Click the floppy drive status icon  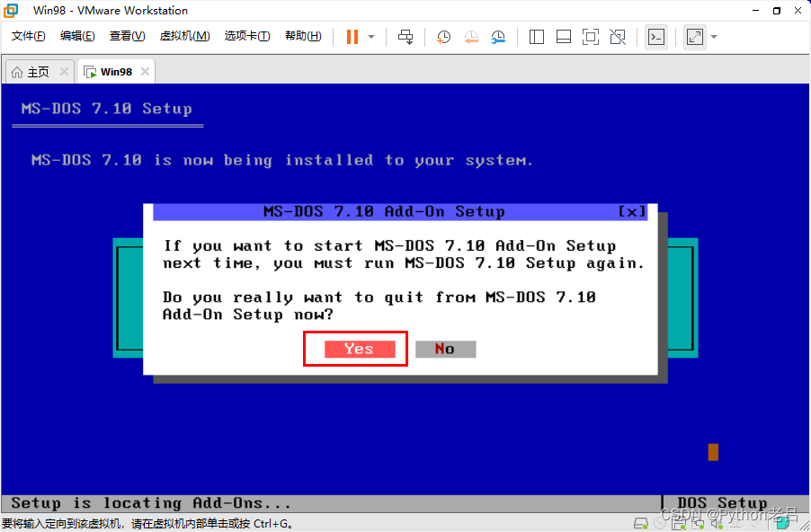coord(679,523)
